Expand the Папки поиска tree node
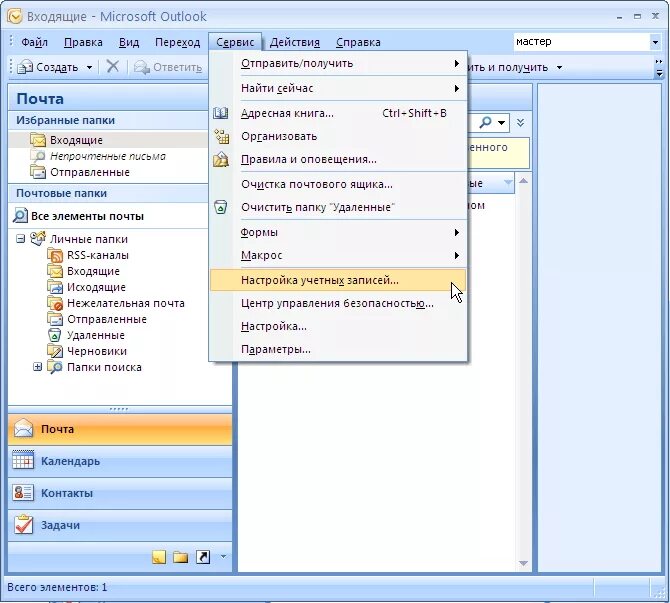 coord(38,367)
